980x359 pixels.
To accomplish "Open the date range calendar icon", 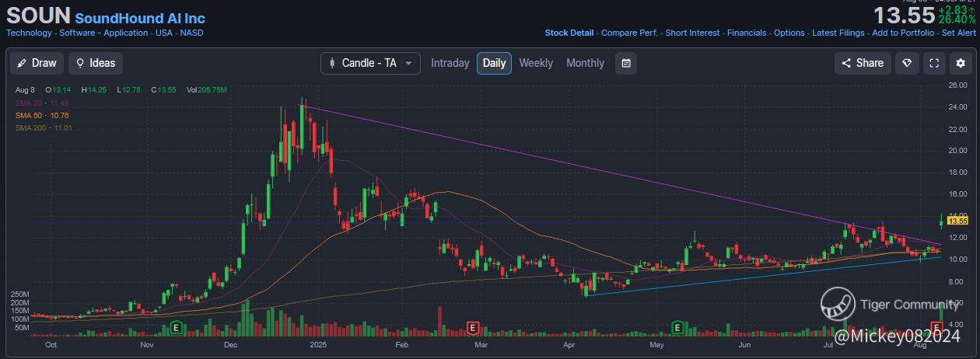I will pos(626,63).
